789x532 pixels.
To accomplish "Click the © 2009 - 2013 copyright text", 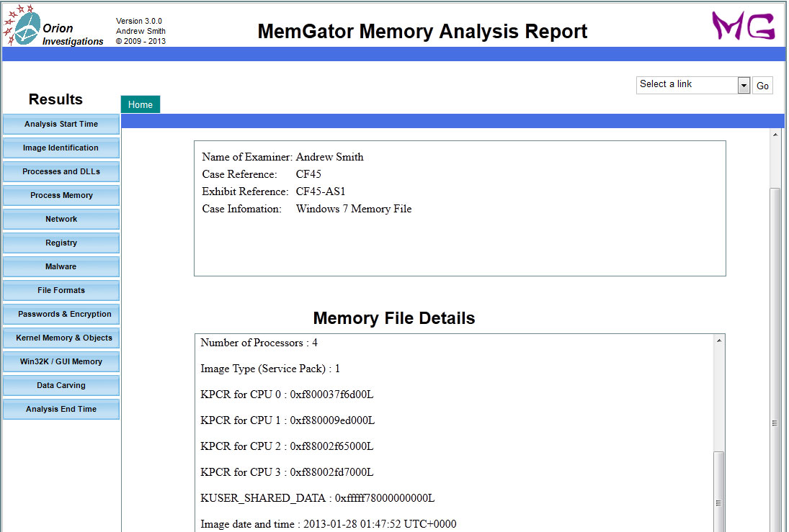I will click(x=141, y=41).
